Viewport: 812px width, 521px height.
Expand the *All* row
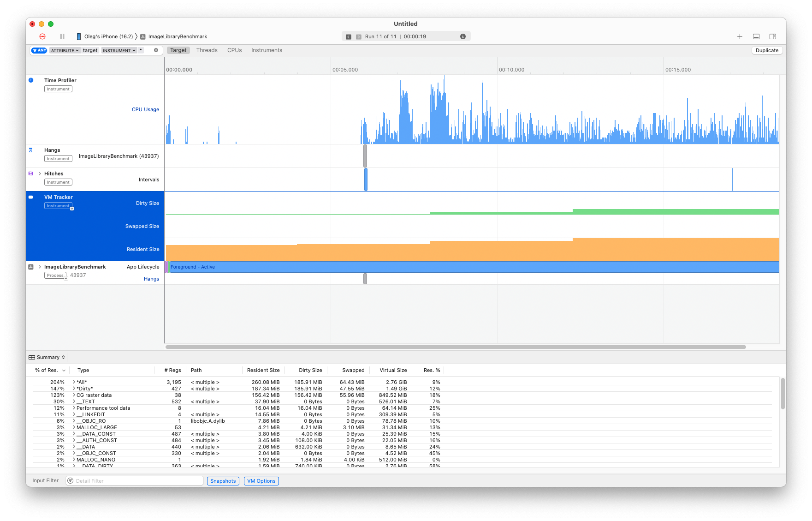tap(74, 382)
